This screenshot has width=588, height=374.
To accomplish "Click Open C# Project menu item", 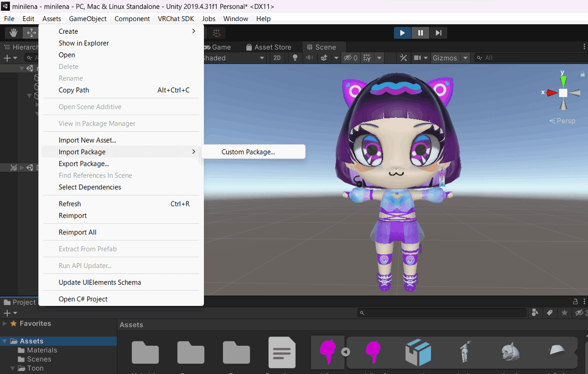I will (122, 299).
